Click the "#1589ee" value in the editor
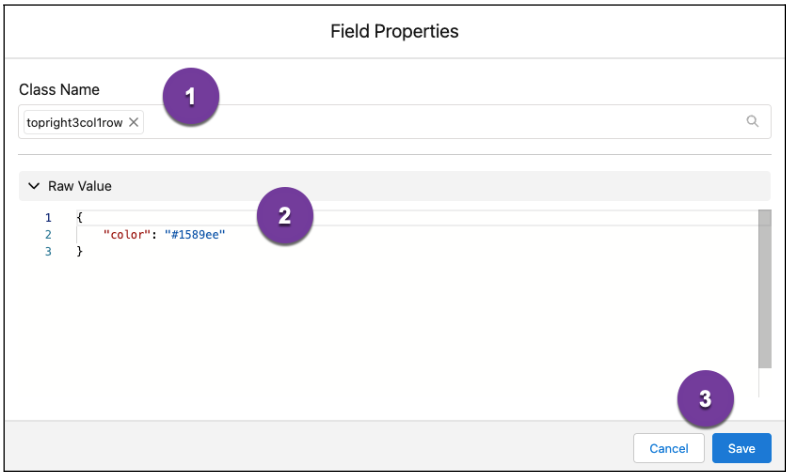This screenshot has height=472, width=789. pos(195,234)
